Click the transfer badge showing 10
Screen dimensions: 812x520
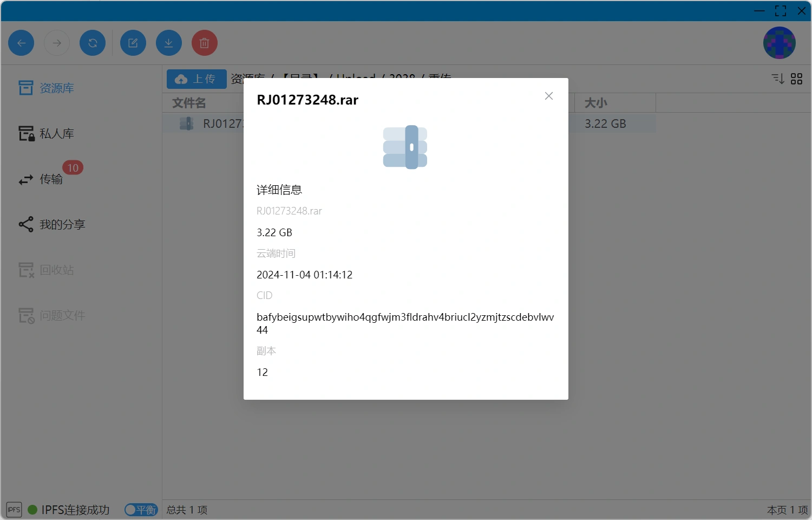pos(73,168)
